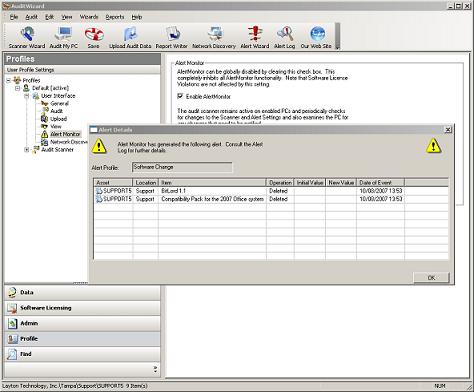Click the first SUPPORT5 asset icon for BitLord

tap(99, 191)
